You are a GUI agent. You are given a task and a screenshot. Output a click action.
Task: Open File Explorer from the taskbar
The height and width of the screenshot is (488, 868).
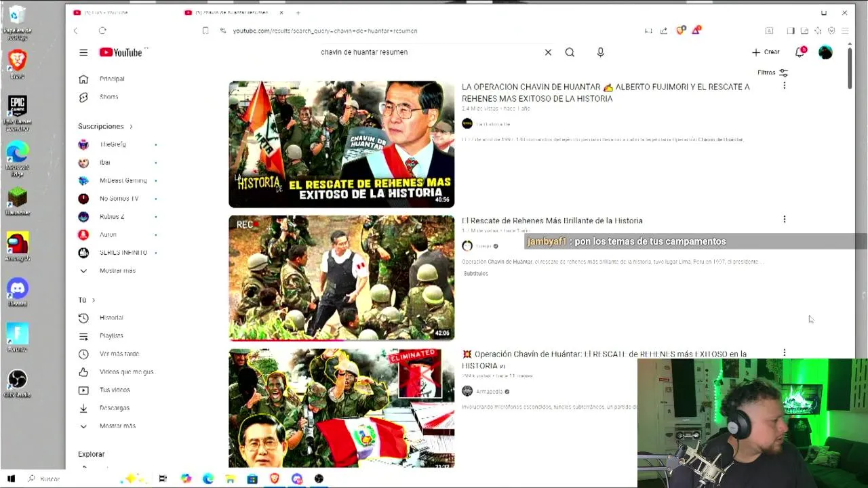[x=231, y=479]
